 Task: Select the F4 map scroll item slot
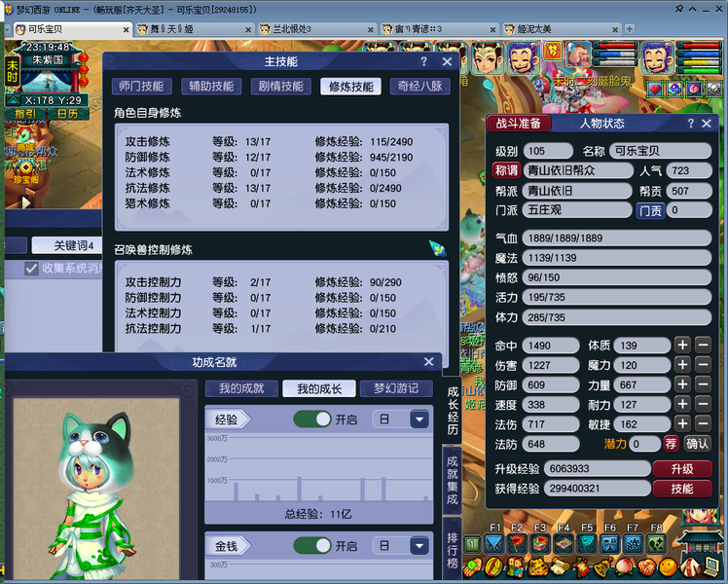pos(564,543)
